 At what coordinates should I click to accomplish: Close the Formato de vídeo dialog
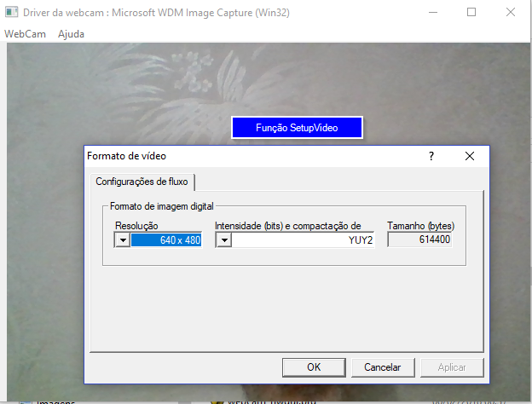470,156
